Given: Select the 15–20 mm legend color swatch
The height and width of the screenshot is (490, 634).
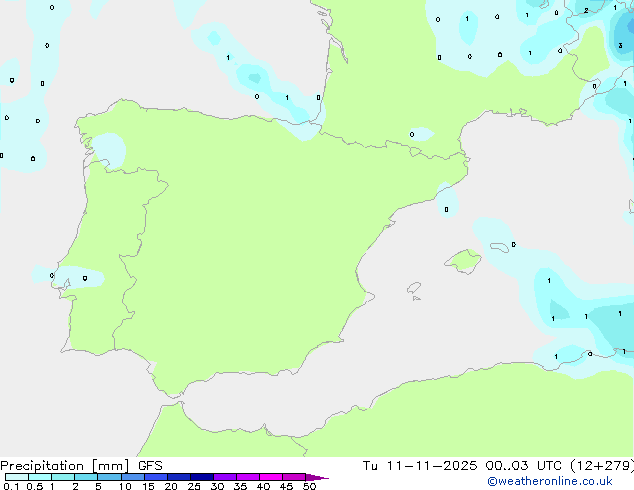Looking at the screenshot, I should [x=156, y=477].
